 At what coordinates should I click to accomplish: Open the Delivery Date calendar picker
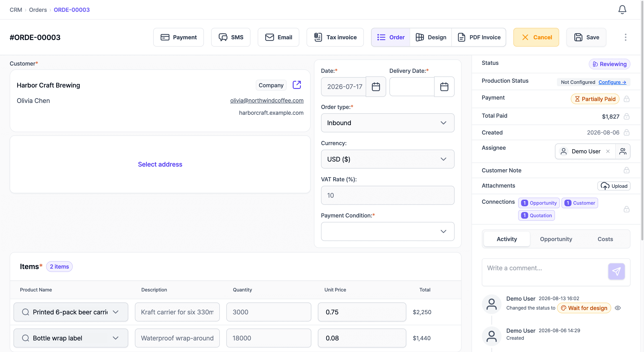click(444, 87)
